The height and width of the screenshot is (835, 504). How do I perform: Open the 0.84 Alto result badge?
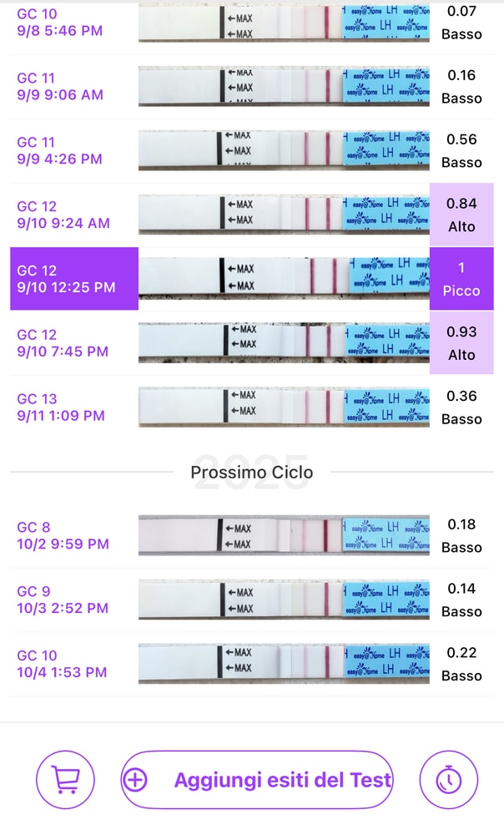(461, 215)
